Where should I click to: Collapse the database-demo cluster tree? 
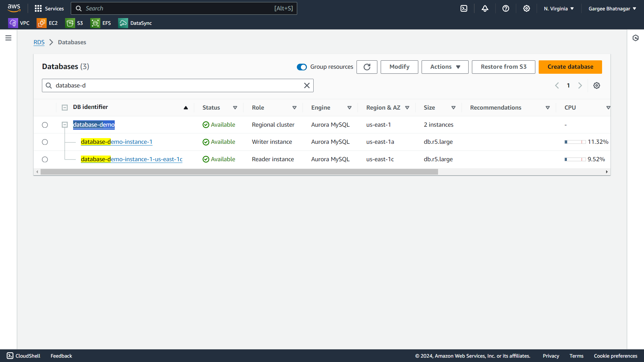click(65, 125)
